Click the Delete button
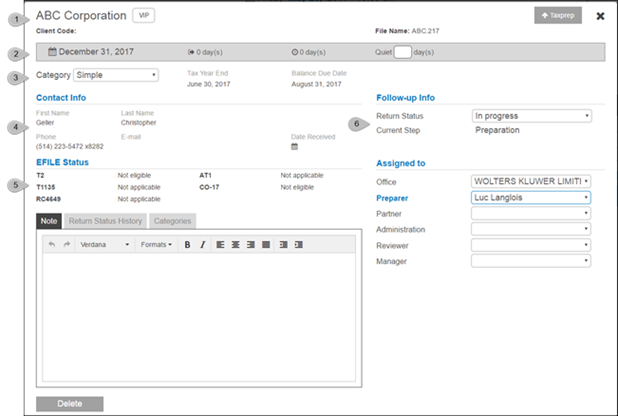This screenshot has height=416, width=618. (69, 404)
